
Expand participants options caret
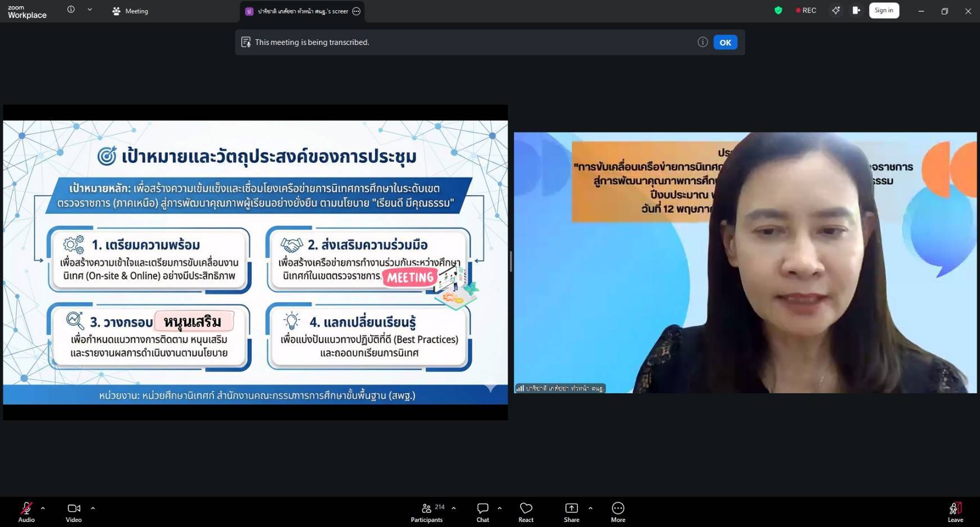point(454,508)
